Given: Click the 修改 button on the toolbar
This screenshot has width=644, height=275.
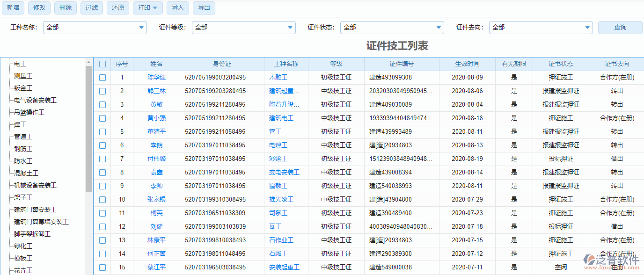Looking at the screenshot, I should click(39, 8).
